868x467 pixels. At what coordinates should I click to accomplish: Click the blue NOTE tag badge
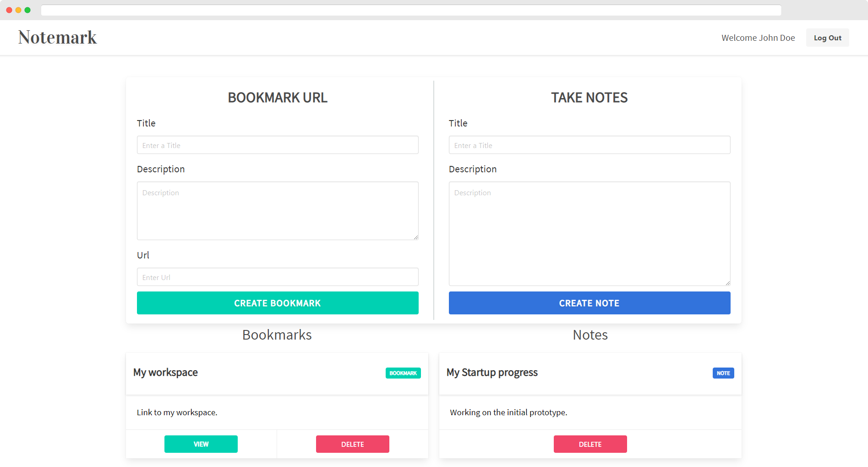click(x=723, y=373)
